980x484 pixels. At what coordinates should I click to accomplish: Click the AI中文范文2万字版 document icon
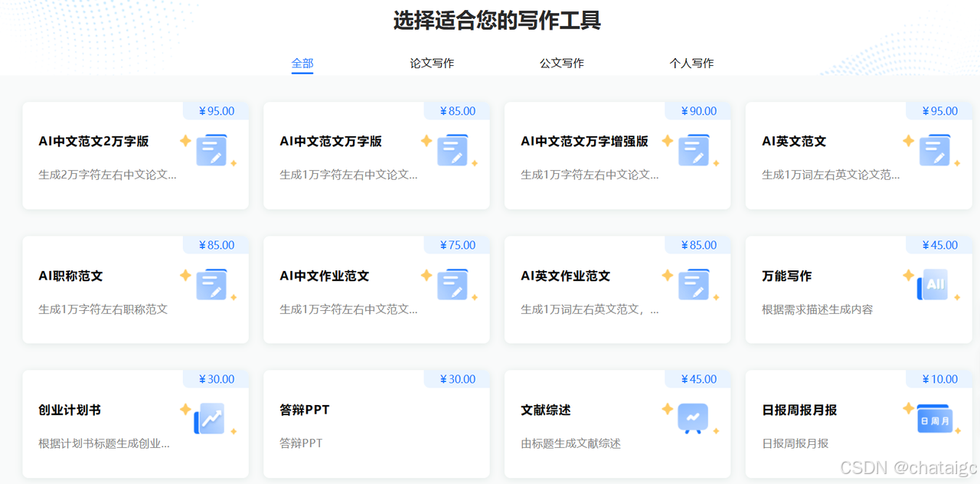coord(212,150)
